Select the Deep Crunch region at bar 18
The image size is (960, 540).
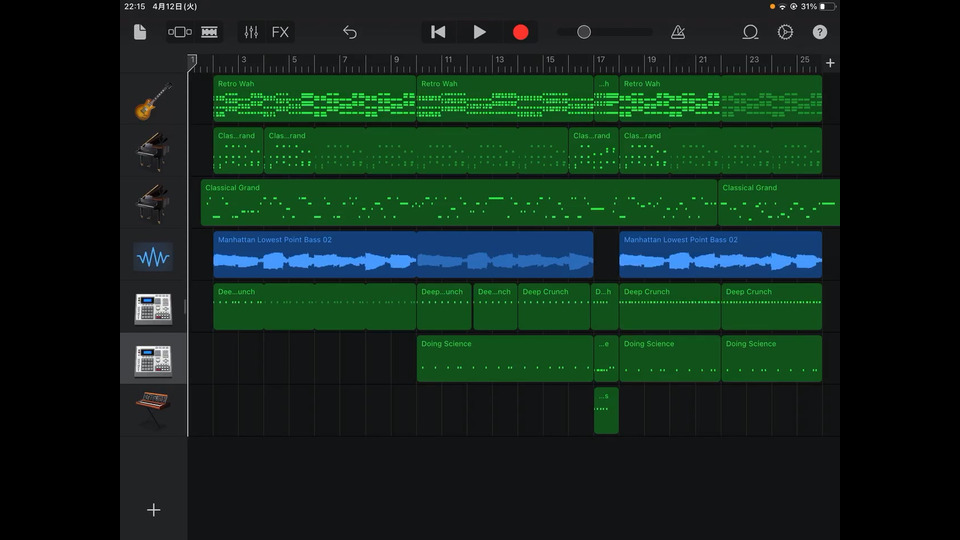(670, 307)
